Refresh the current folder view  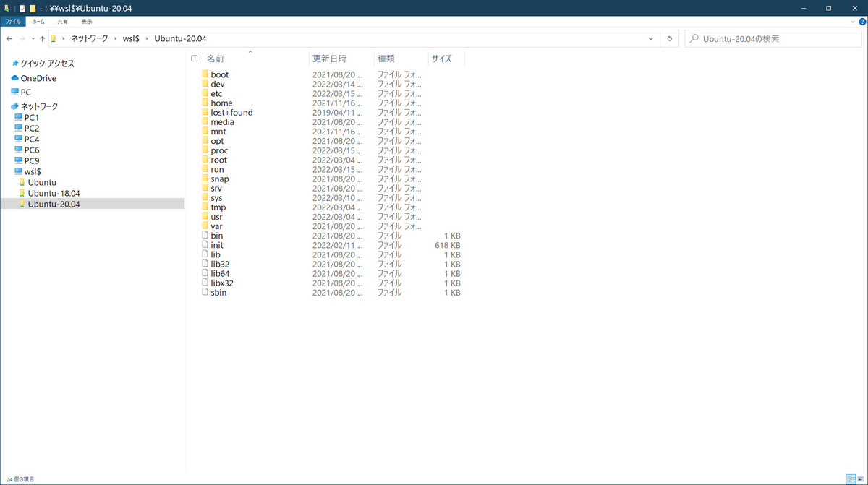670,38
